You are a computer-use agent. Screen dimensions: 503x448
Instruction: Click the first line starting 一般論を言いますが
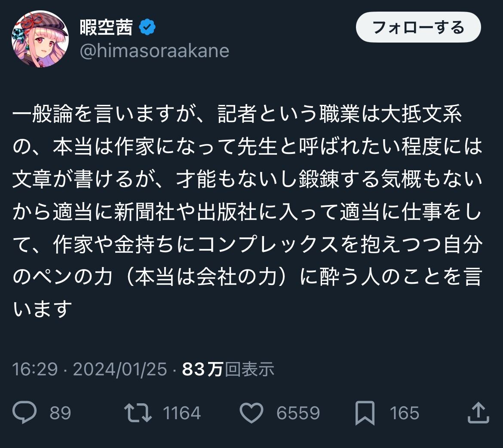237,114
